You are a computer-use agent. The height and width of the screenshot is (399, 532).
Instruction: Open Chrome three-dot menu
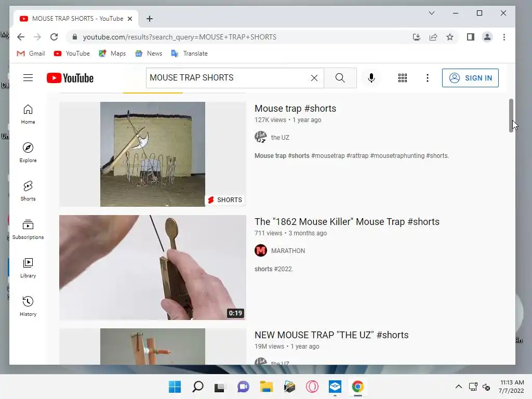pyautogui.click(x=504, y=37)
